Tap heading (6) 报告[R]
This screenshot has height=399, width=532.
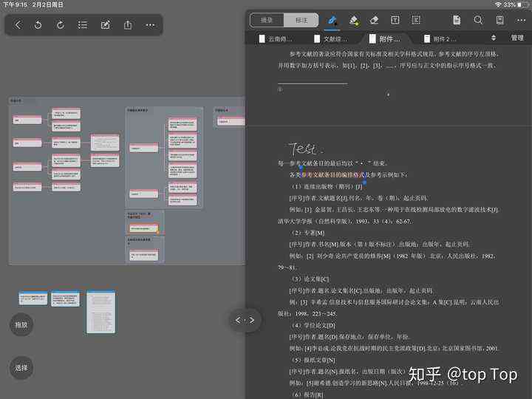click(307, 395)
